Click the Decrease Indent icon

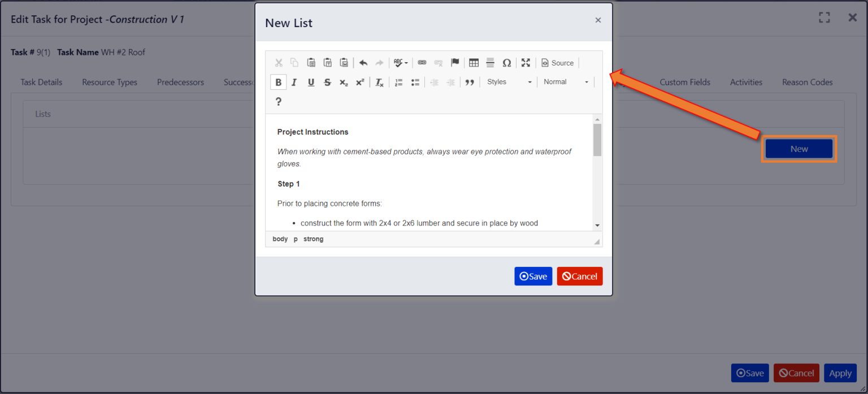(x=434, y=82)
